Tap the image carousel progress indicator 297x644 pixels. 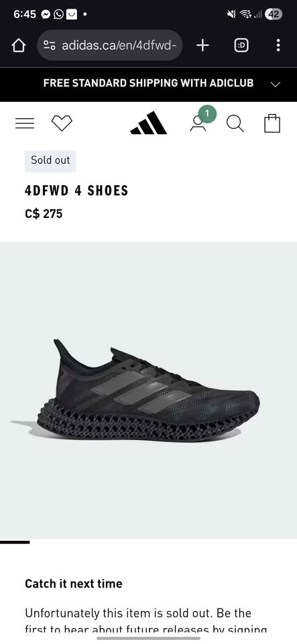coord(15,542)
